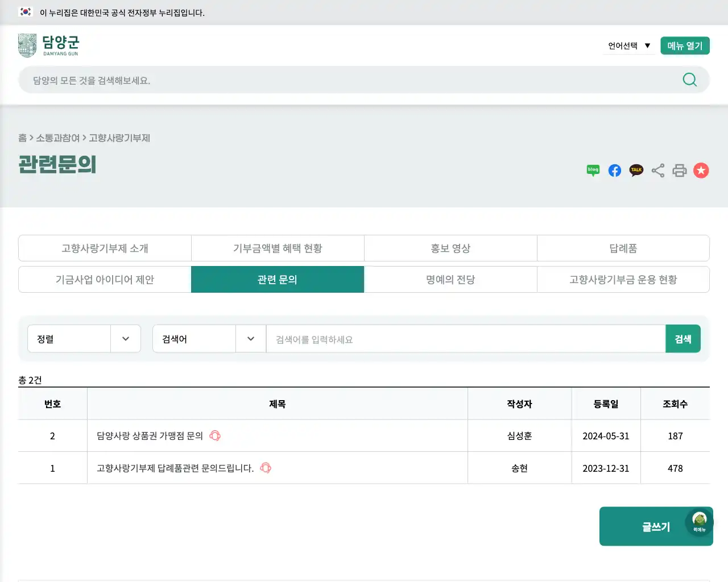
Task: Share page via KakaoTalk
Action: (x=636, y=170)
